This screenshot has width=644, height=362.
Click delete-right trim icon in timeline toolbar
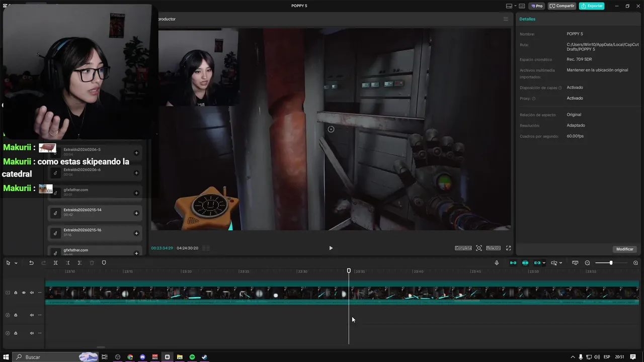pyautogui.click(x=79, y=262)
